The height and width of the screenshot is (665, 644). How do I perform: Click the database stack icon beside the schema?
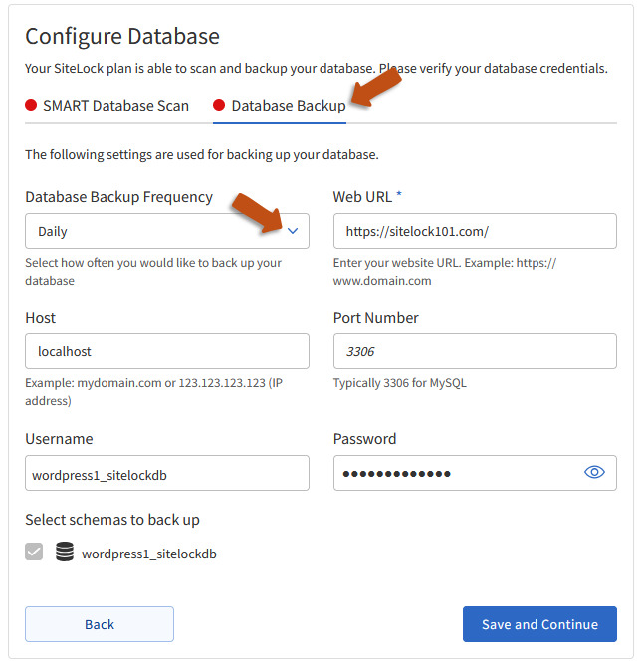65,552
